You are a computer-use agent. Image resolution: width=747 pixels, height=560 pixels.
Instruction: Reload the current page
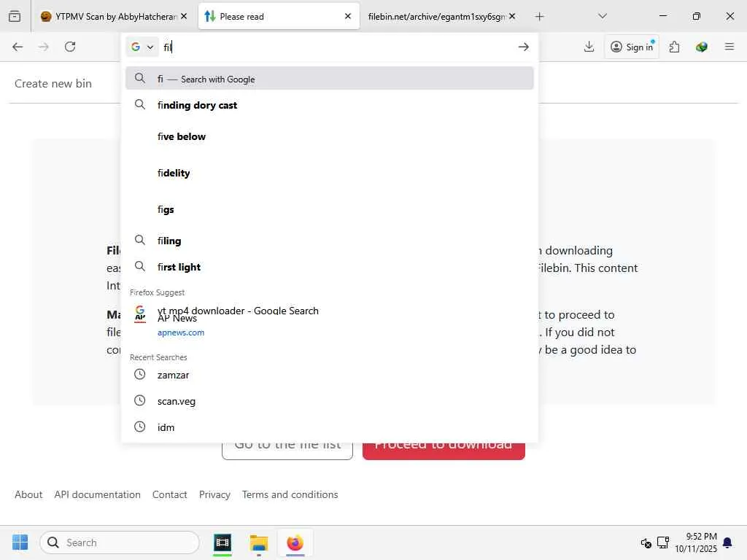click(x=70, y=47)
